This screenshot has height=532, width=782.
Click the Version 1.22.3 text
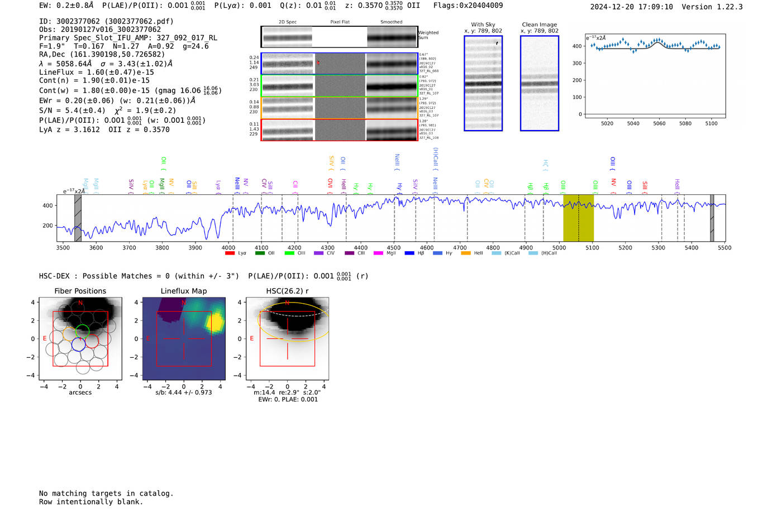[712, 7]
